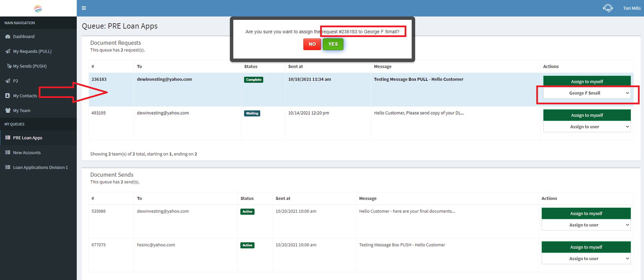Screen dimensions: 644x280
Task: Click the P2 paper plane icon
Action: (x=7, y=81)
